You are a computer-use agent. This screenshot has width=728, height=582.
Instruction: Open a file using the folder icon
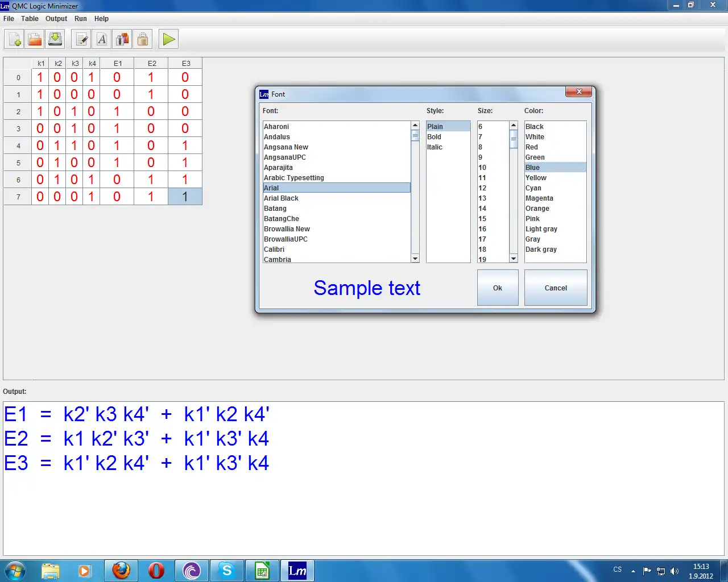[35, 39]
